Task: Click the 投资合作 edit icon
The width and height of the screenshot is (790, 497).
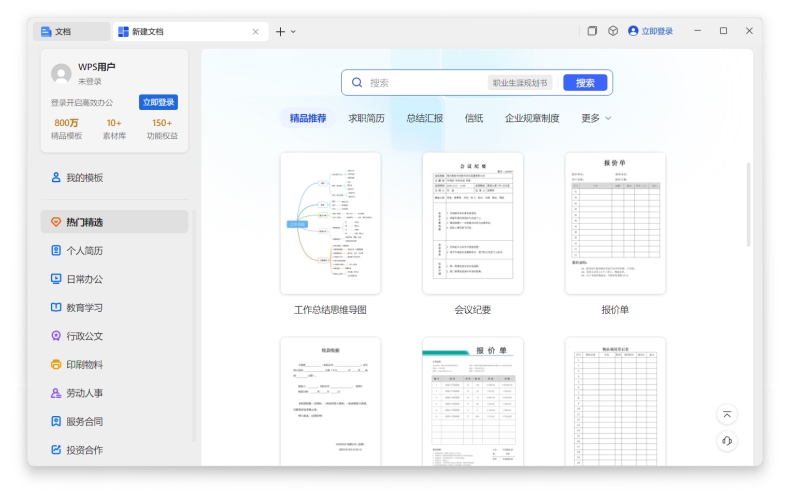Action: tap(56, 450)
